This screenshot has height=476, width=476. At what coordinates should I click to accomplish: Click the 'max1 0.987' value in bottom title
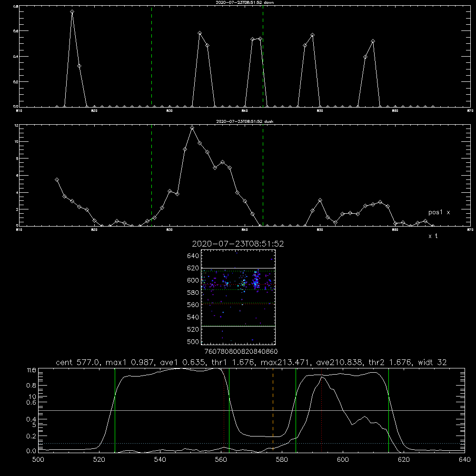click(x=129, y=362)
